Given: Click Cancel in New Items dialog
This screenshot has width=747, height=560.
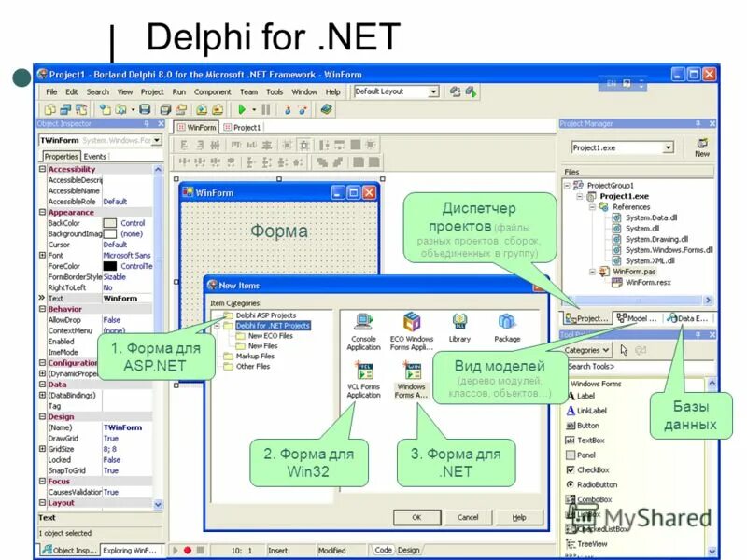Looking at the screenshot, I should click(x=468, y=517).
